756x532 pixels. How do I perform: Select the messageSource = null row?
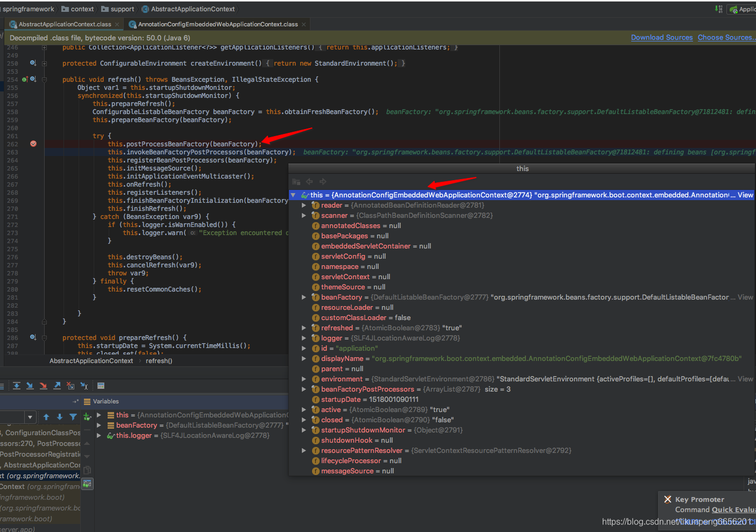[521, 471]
